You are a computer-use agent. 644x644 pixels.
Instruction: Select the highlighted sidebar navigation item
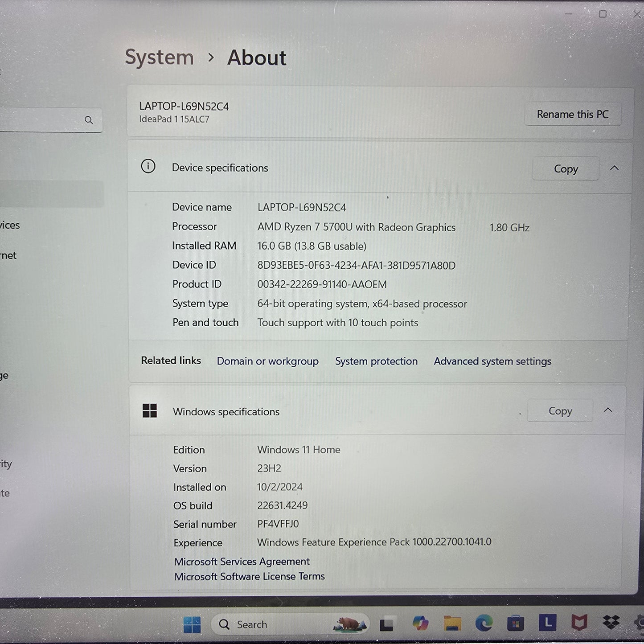(51, 194)
